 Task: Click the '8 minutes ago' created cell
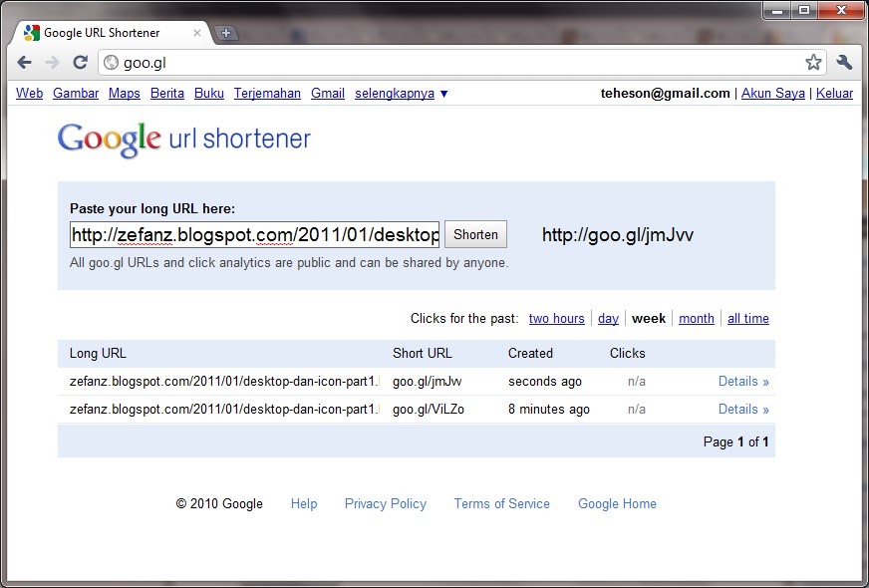click(x=549, y=409)
